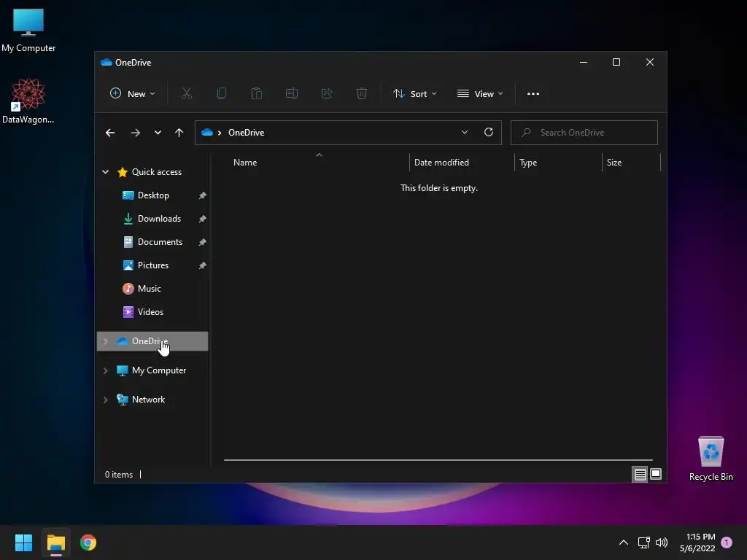Expand the Network tree node
The height and width of the screenshot is (560, 747).
click(105, 400)
